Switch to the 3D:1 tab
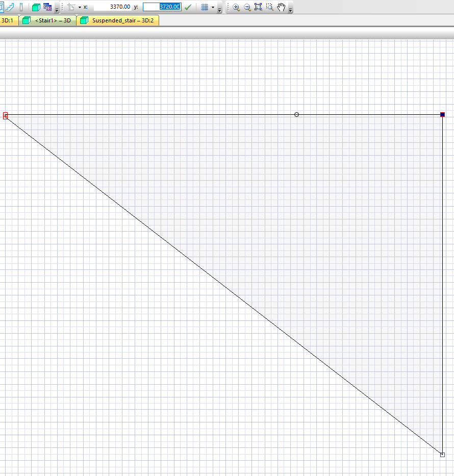Viewport: 454px width, 476px height. point(8,20)
